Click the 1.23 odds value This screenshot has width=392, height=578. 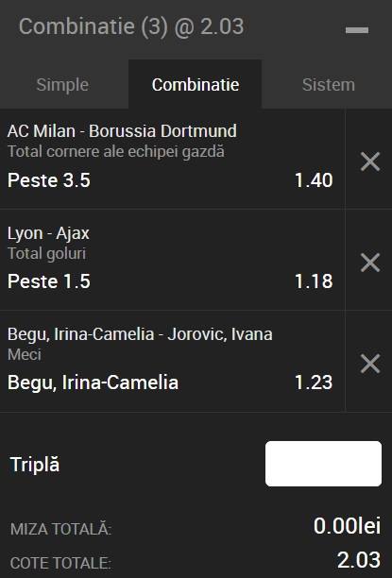[x=314, y=382]
